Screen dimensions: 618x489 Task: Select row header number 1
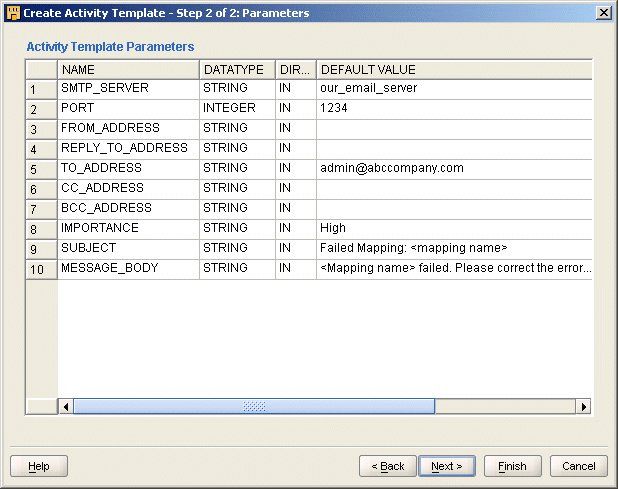click(41, 89)
